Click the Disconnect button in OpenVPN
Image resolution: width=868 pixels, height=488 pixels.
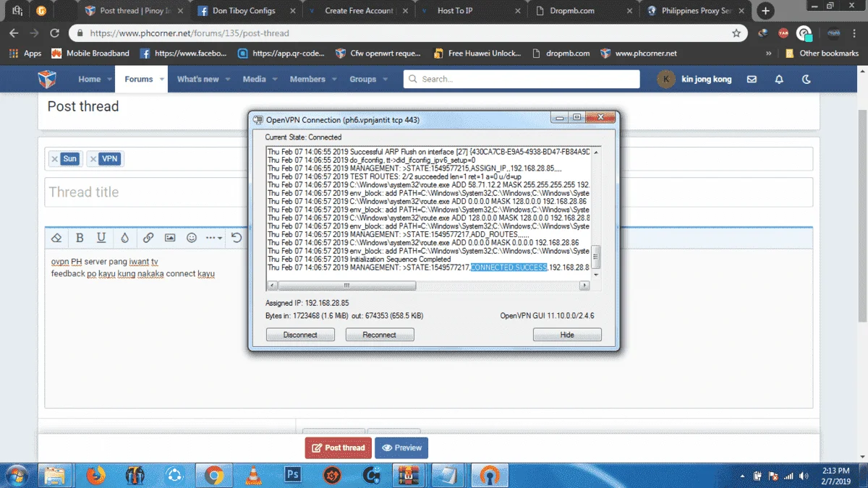[300, 335]
